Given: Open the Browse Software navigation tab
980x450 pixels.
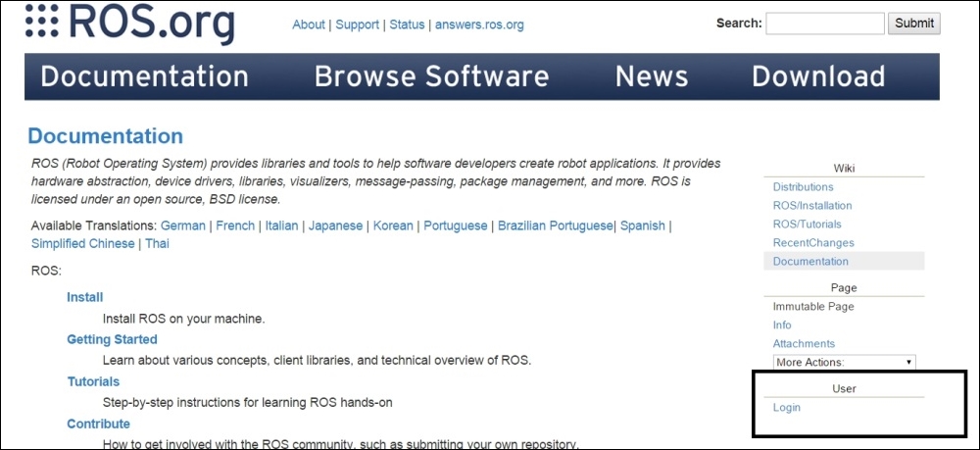Looking at the screenshot, I should click(x=431, y=76).
